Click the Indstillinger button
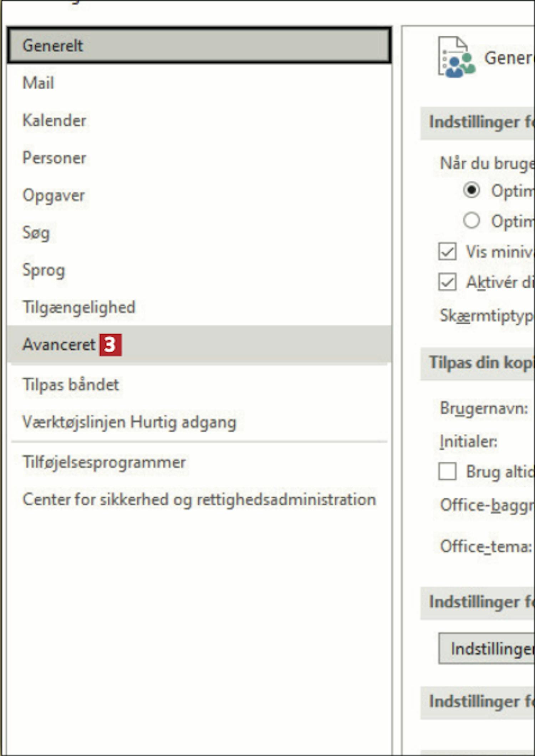535x756 pixels. pyautogui.click(x=486, y=648)
